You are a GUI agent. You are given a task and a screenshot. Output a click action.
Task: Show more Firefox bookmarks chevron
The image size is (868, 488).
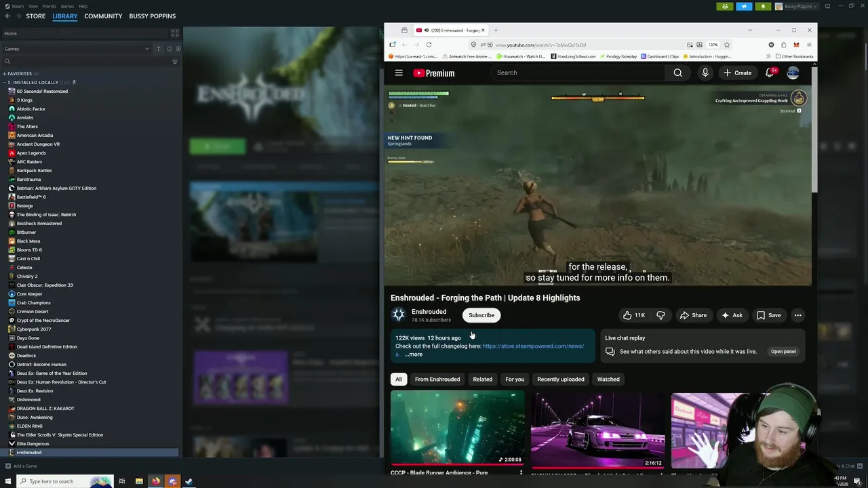[x=768, y=56]
